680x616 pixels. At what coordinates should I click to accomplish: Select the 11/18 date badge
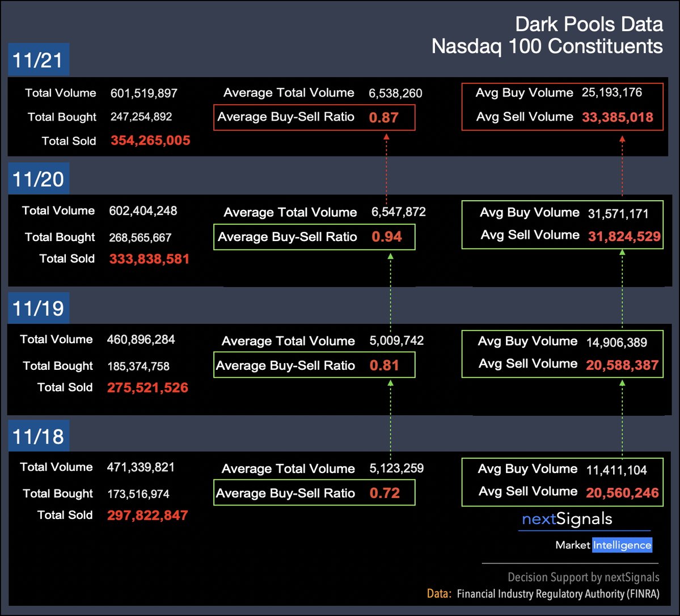pyautogui.click(x=38, y=435)
